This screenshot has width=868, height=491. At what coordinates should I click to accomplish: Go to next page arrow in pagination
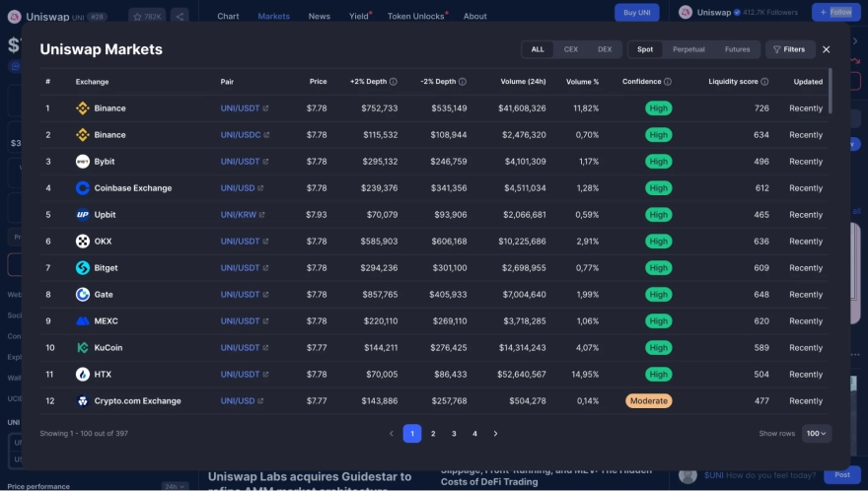click(x=495, y=434)
